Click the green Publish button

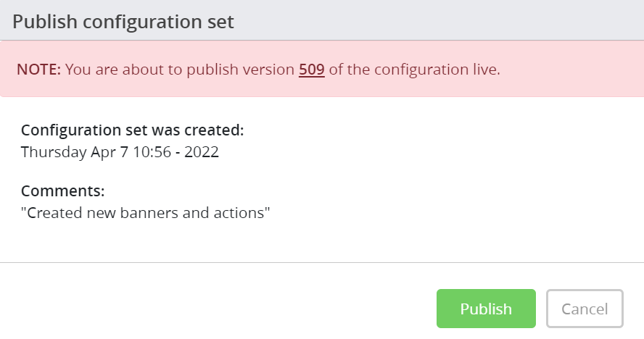(486, 309)
